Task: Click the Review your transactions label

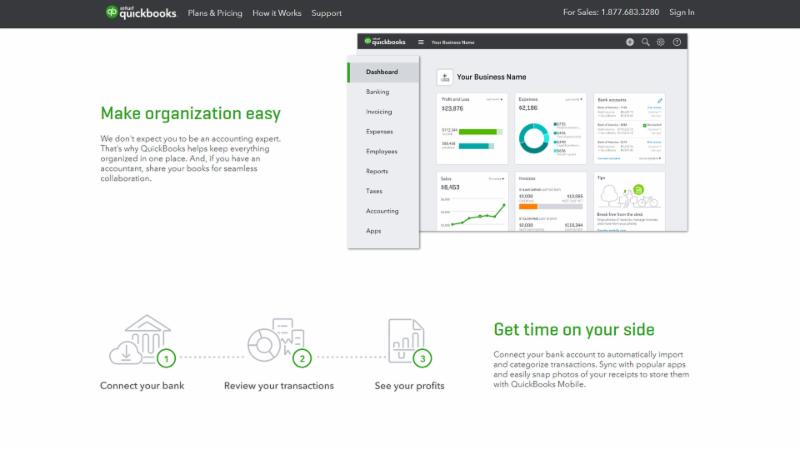Action: click(279, 386)
